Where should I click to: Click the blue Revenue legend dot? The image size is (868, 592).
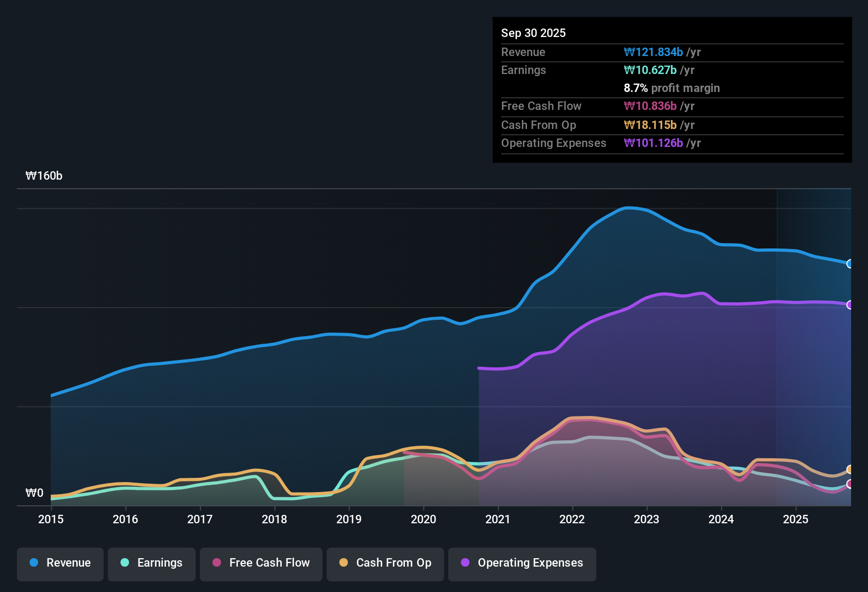pos(33,563)
